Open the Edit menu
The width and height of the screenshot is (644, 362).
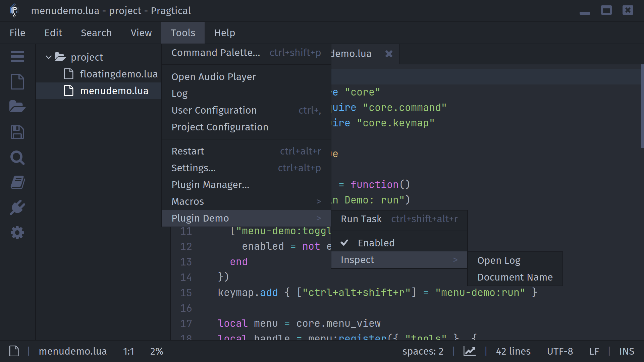pyautogui.click(x=53, y=33)
